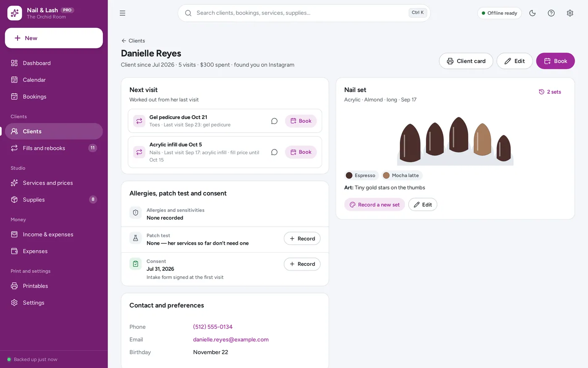
Task: Click the rebook icon beside Gel pedicure
Action: 139,121
